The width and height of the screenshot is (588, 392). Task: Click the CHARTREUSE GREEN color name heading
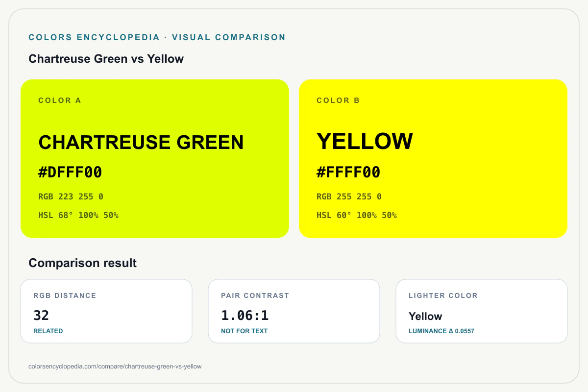point(141,142)
